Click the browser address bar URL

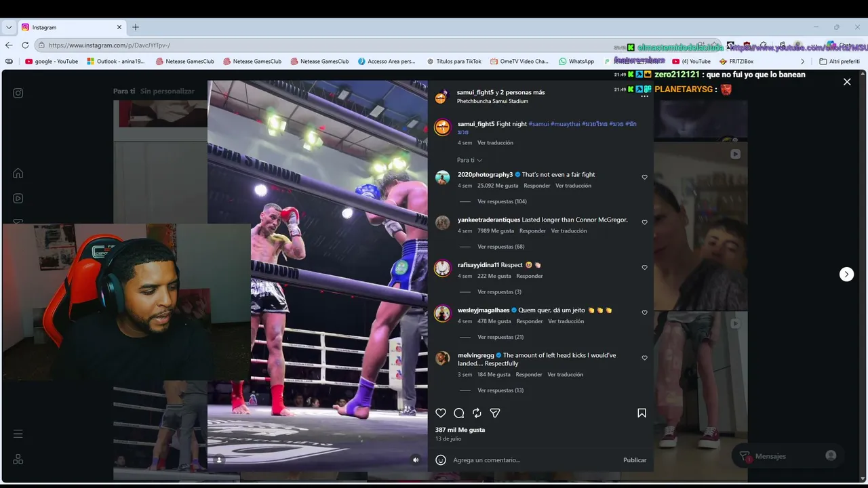[x=109, y=45]
